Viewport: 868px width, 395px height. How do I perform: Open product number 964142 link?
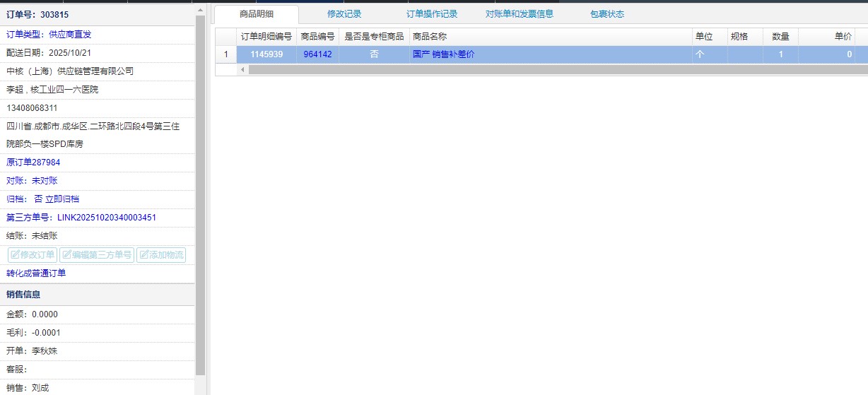(x=317, y=54)
